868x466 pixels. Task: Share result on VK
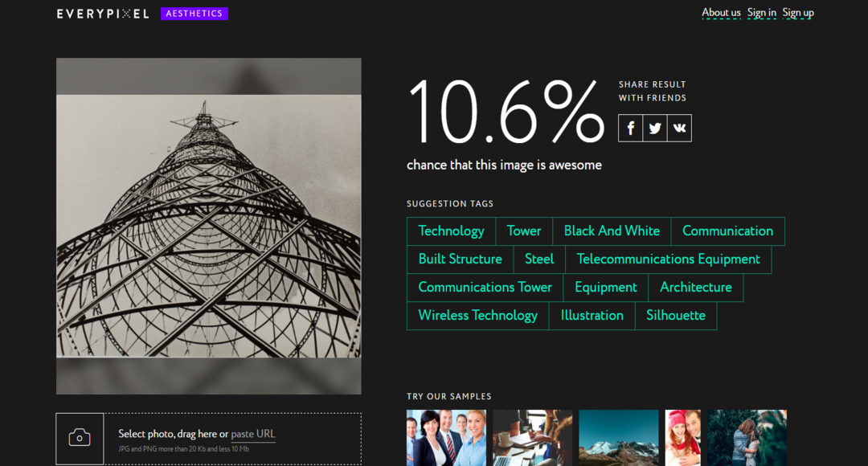[679, 129]
